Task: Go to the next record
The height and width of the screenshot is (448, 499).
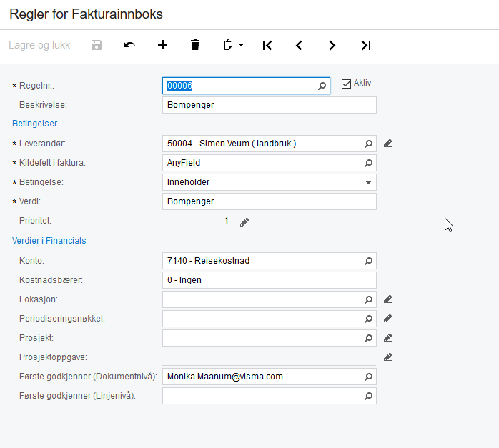Action: tap(332, 46)
